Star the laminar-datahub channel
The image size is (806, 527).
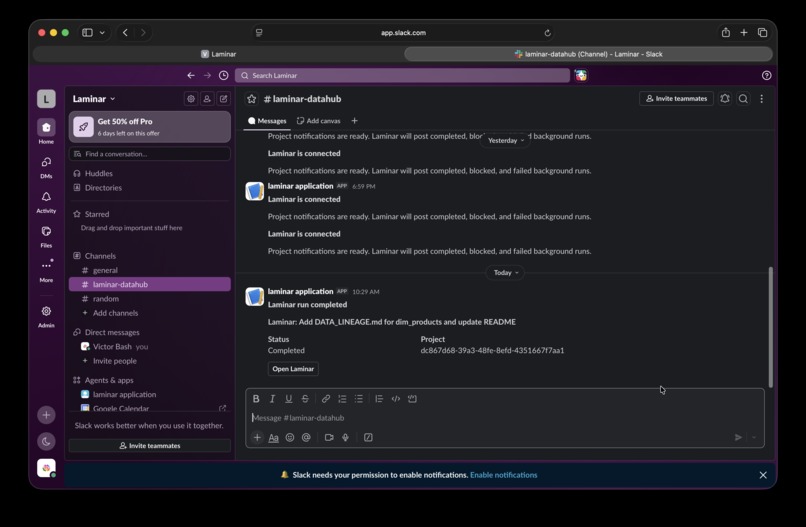pyautogui.click(x=251, y=99)
